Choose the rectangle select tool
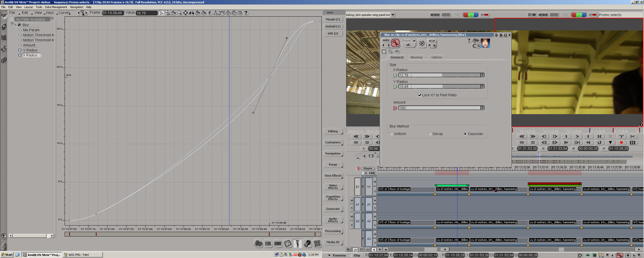The height and width of the screenshot is (258, 644). coord(167,13)
